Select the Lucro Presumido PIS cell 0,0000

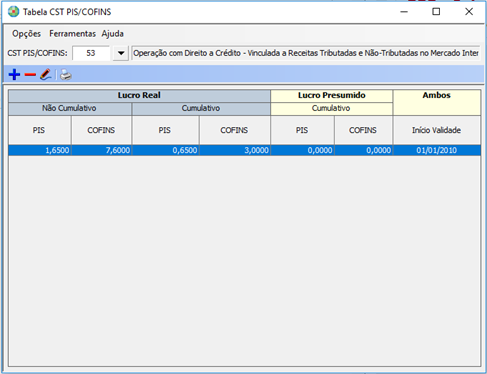(302, 150)
